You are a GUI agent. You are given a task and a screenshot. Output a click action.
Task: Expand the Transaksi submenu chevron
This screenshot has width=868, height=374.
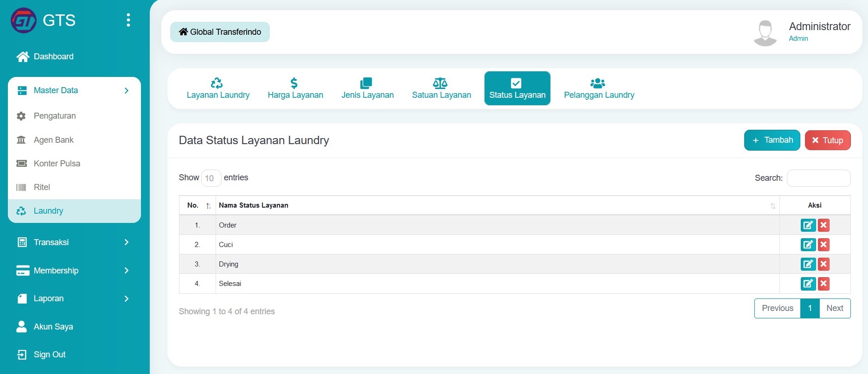coord(127,242)
